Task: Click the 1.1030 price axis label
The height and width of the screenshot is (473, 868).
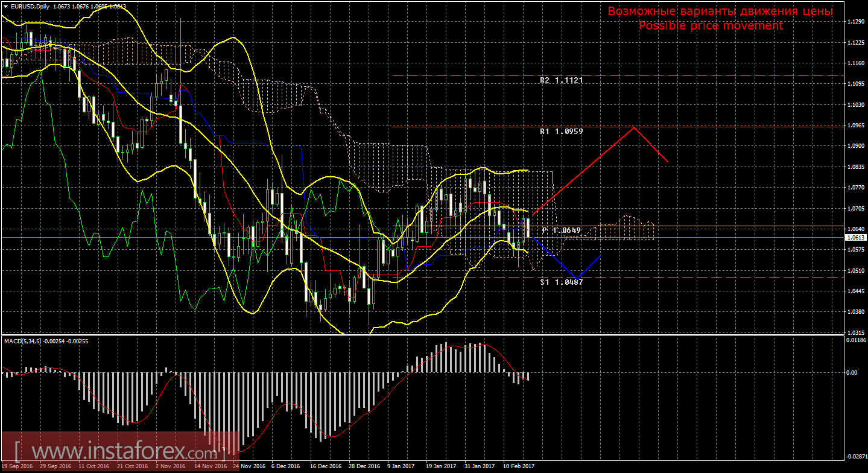Action: pyautogui.click(x=855, y=104)
